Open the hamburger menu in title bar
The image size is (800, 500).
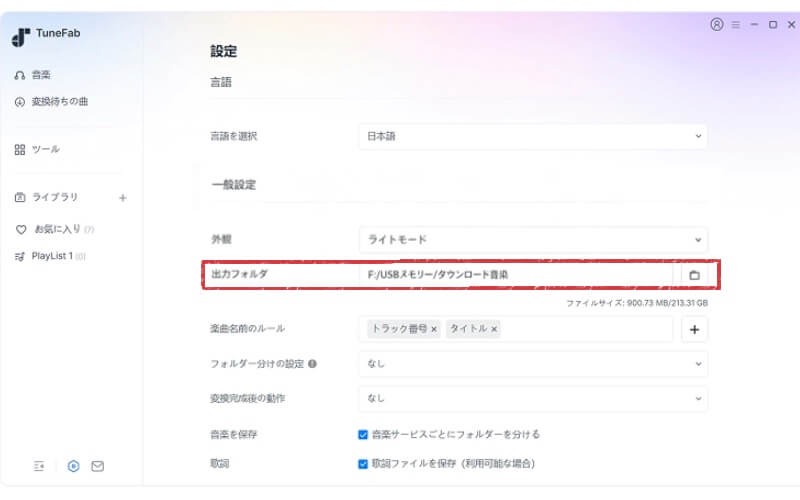[736, 24]
